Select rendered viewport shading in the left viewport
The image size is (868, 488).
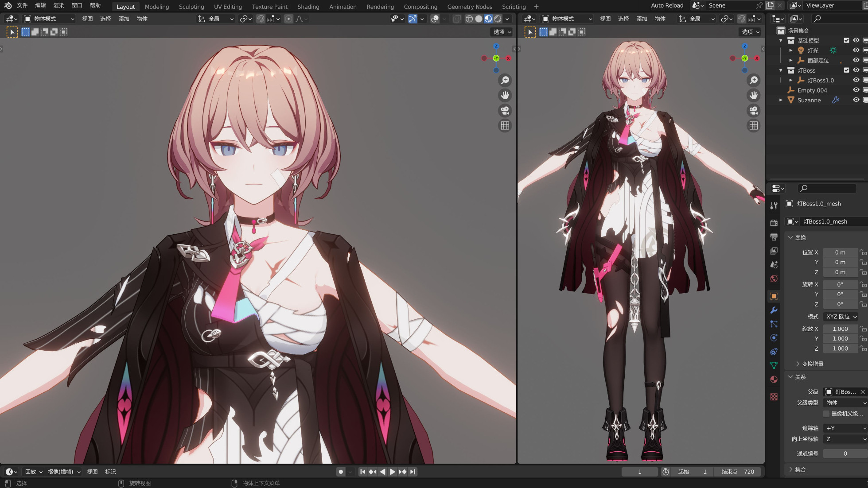[498, 19]
